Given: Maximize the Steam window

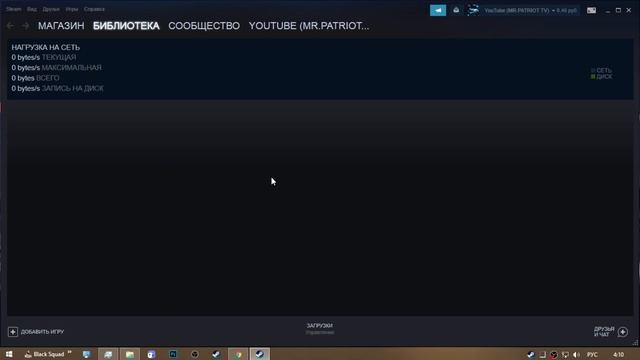Looking at the screenshot, I should [x=618, y=10].
